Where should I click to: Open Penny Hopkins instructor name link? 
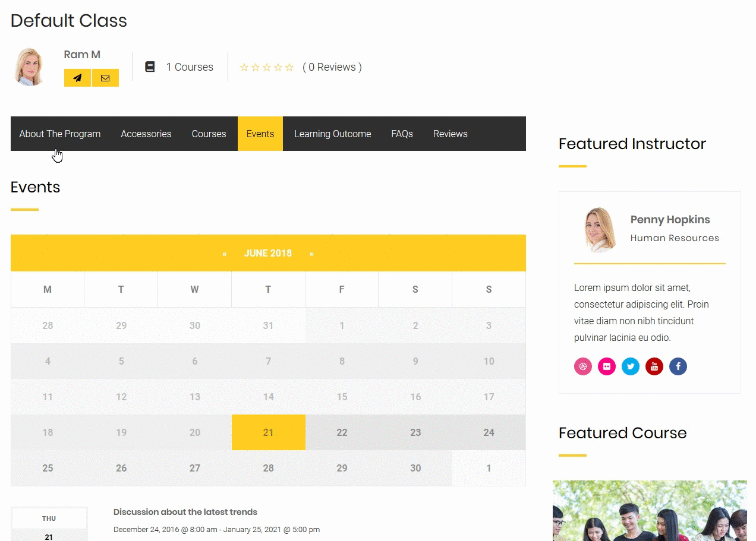tap(670, 220)
